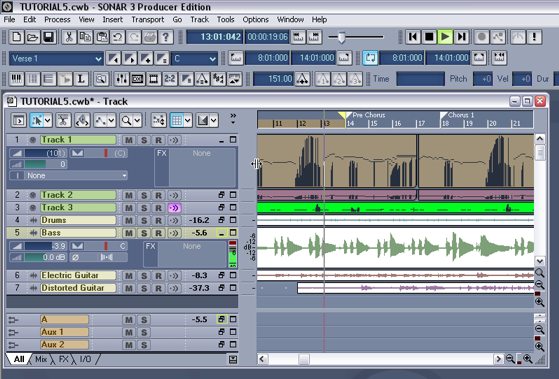Cut selection with the scissors icon
The width and height of the screenshot is (559, 379).
click(69, 37)
